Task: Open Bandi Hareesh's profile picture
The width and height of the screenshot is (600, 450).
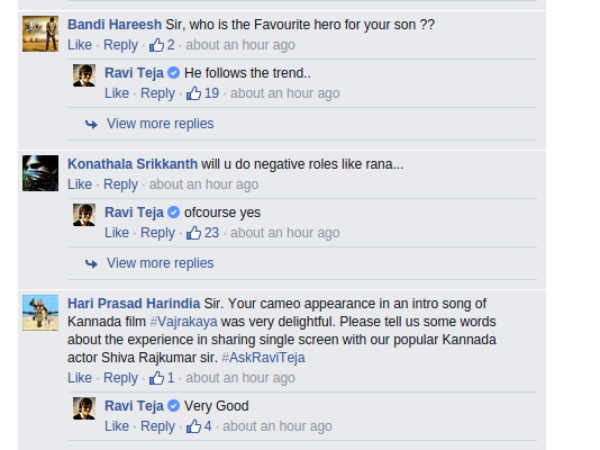Action: point(40,34)
